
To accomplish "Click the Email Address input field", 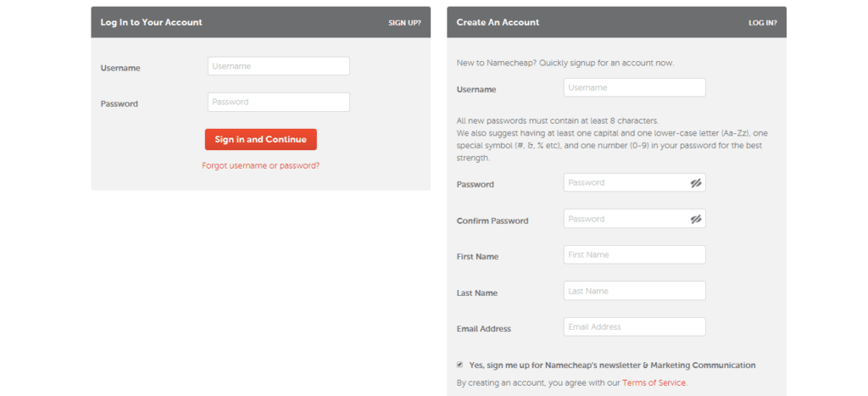I will [x=634, y=326].
